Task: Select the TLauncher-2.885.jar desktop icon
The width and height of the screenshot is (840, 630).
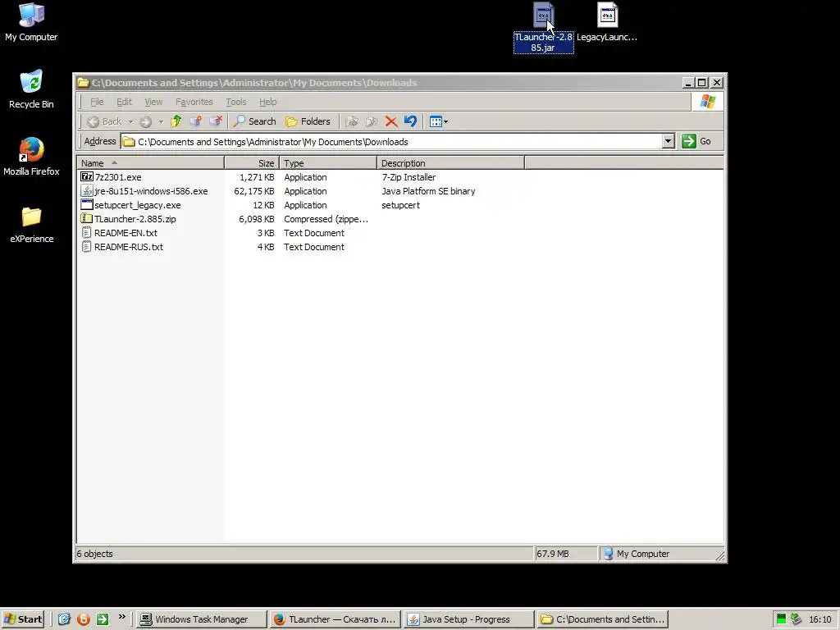Action: 543,28
